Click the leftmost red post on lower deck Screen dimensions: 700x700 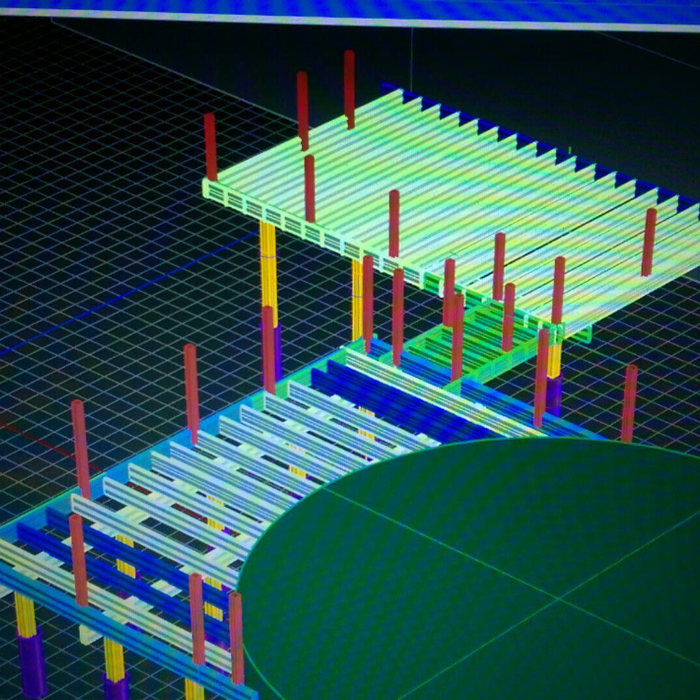[80, 447]
